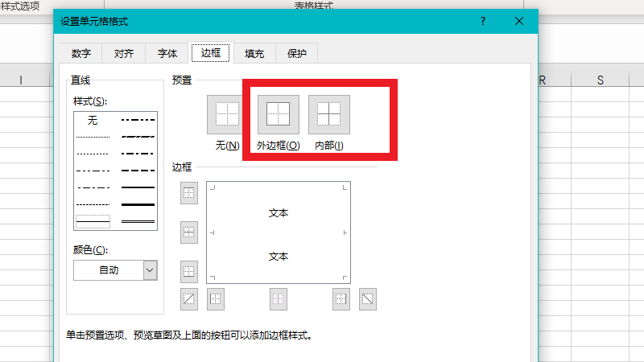Viewport: 644px width, 362px height.
Task: Click the left border button
Action: [x=216, y=298]
